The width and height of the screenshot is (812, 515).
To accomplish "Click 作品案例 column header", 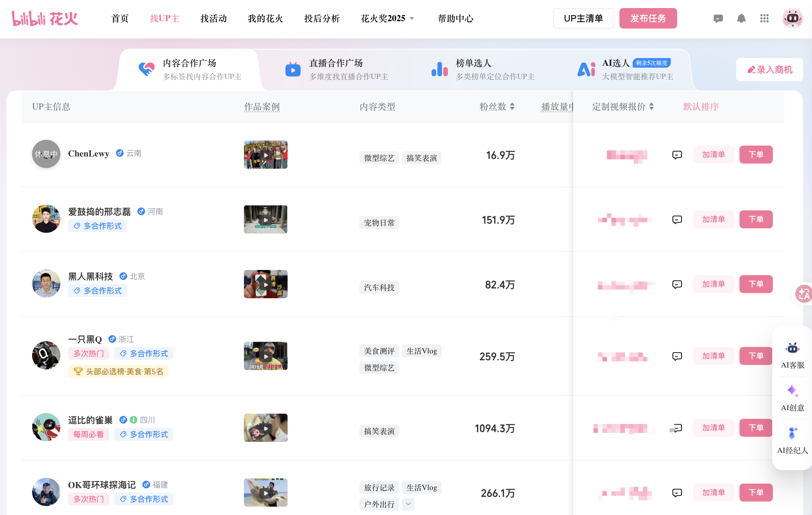I will pyautogui.click(x=262, y=107).
